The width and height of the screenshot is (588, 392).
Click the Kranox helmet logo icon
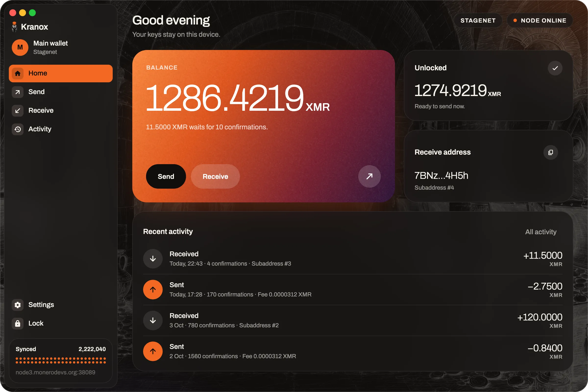click(14, 27)
